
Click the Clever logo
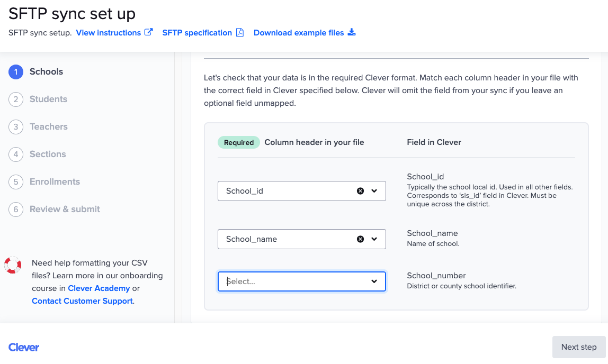coord(23,347)
